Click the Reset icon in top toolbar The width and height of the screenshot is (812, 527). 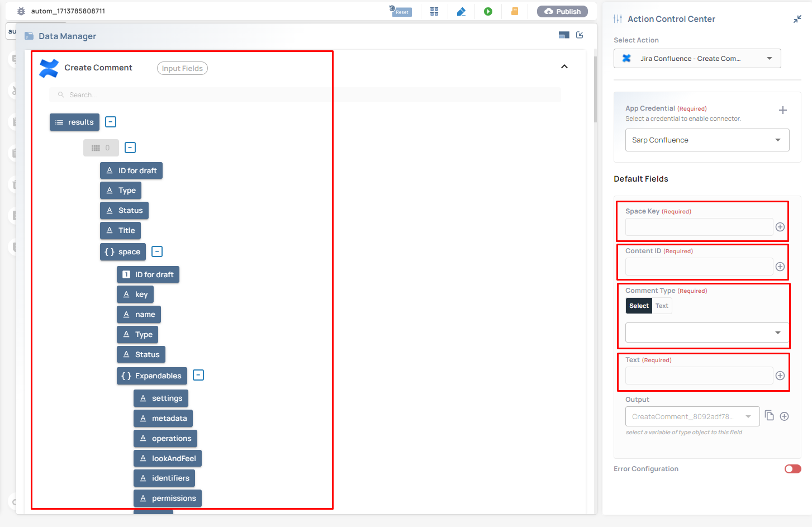(x=400, y=11)
